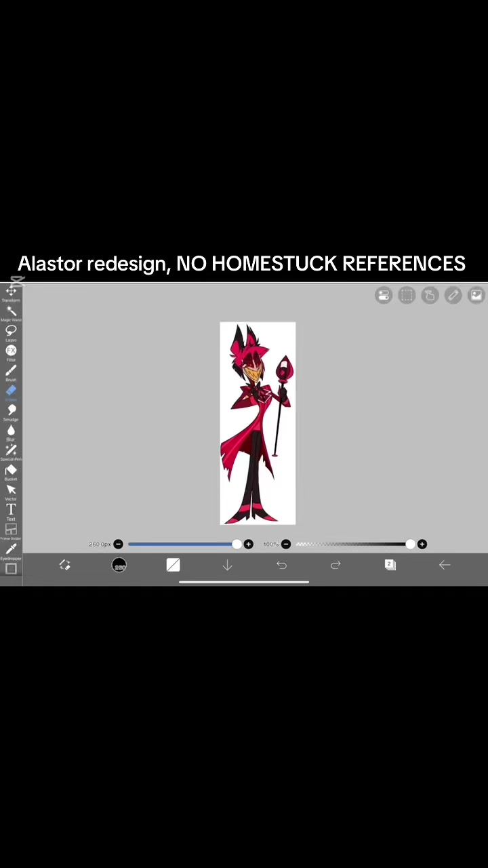Viewport: 488px width, 868px height.
Task: Open the ruler tool menu
Action: (453, 295)
